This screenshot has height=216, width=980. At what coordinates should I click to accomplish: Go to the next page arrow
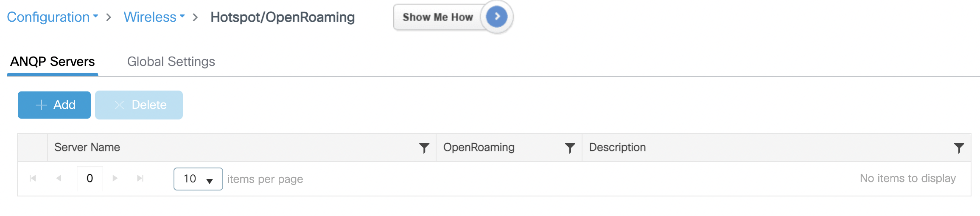[115, 178]
